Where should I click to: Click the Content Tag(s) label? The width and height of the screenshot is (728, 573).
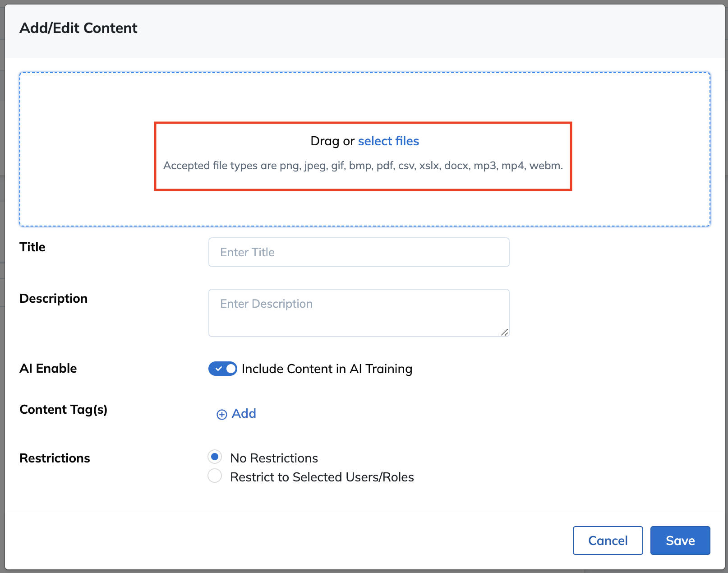click(x=64, y=410)
